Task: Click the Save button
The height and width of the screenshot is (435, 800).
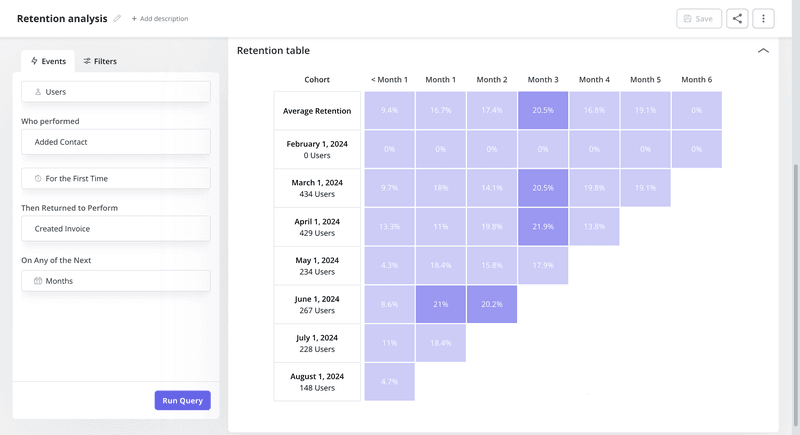Action: [698, 19]
